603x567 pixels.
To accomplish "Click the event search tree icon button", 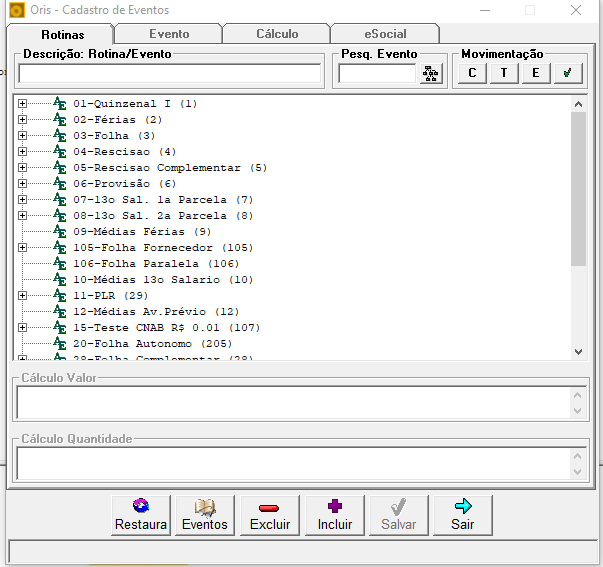I will [431, 73].
